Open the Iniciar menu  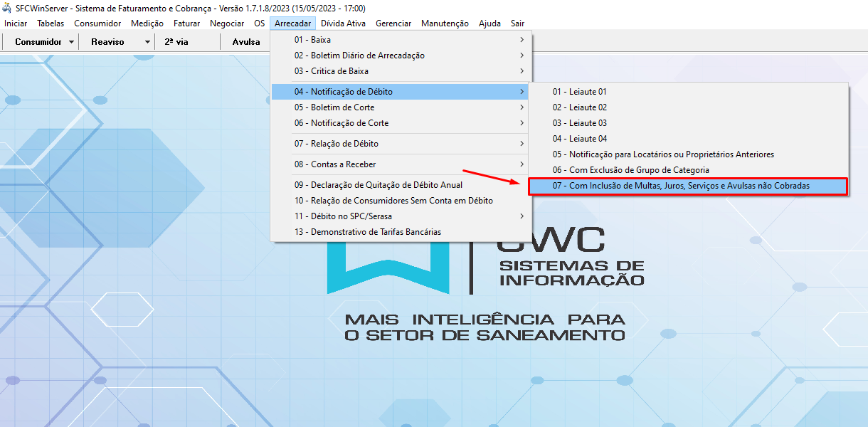pyautogui.click(x=16, y=23)
